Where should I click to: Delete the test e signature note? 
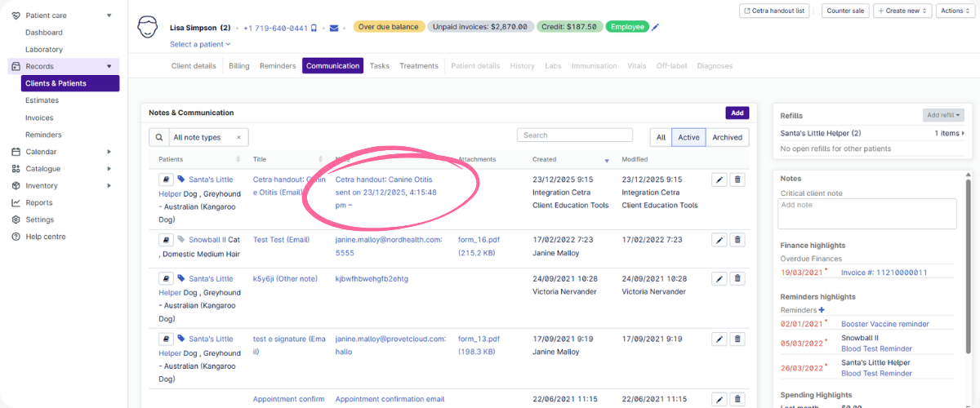(737, 339)
